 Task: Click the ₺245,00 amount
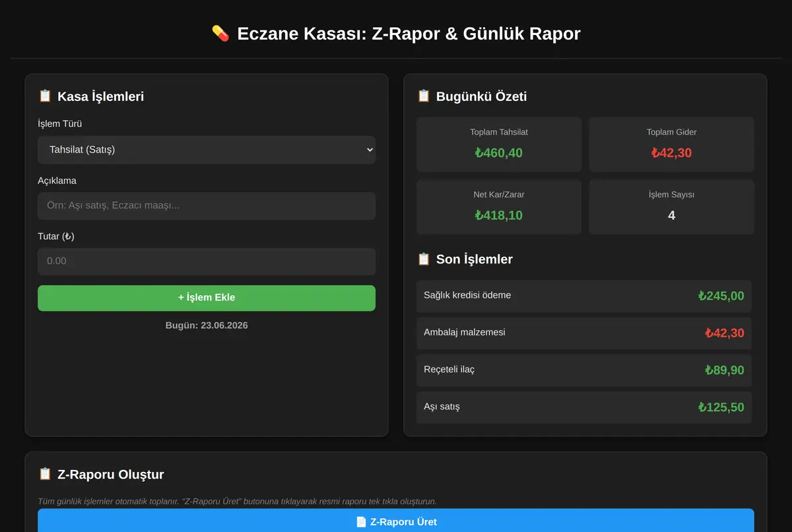721,296
